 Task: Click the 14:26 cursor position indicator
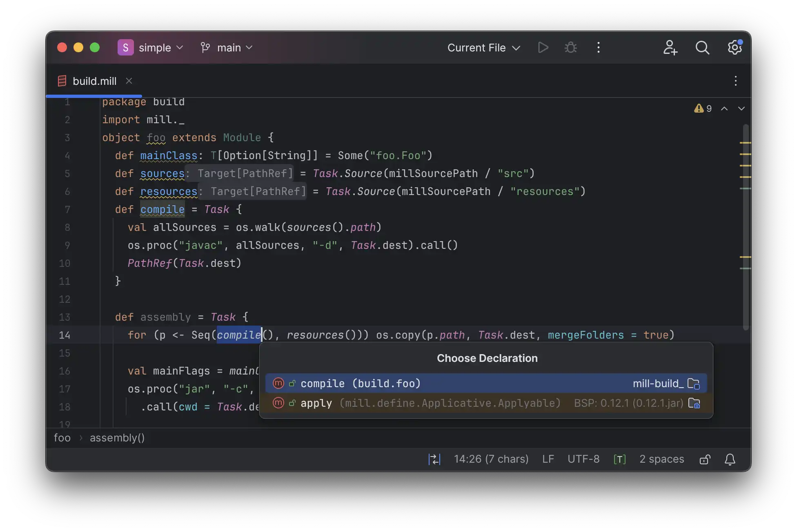pyautogui.click(x=491, y=459)
